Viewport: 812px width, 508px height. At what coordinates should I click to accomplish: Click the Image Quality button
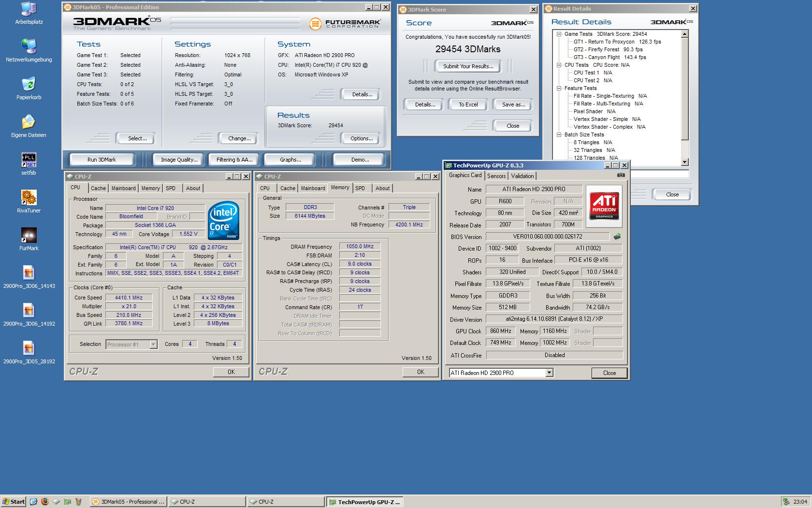coord(179,160)
